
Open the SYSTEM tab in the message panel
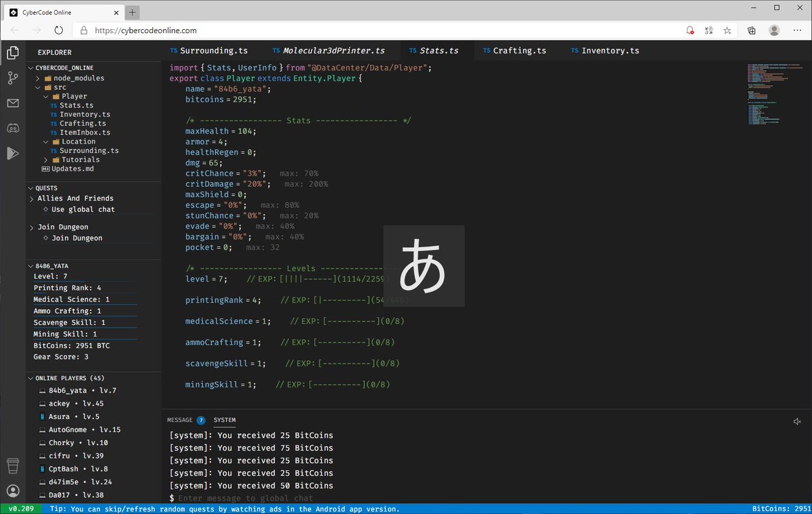(x=225, y=420)
